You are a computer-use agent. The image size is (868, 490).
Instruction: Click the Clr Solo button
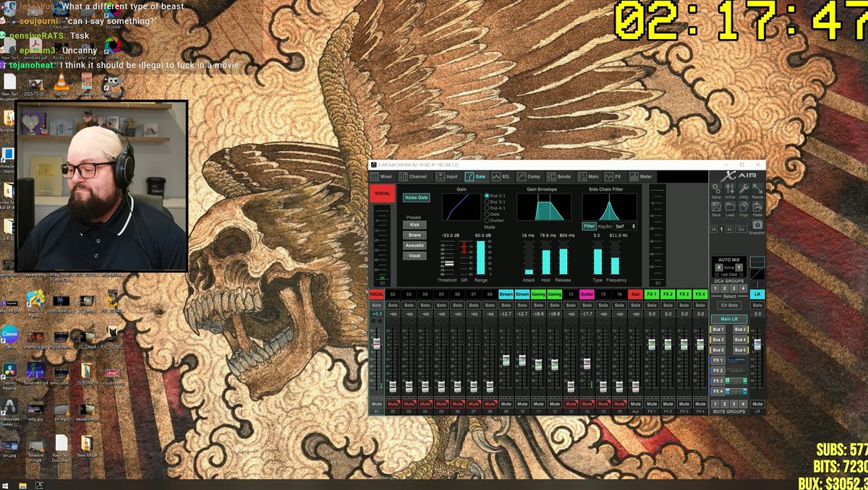click(x=729, y=306)
